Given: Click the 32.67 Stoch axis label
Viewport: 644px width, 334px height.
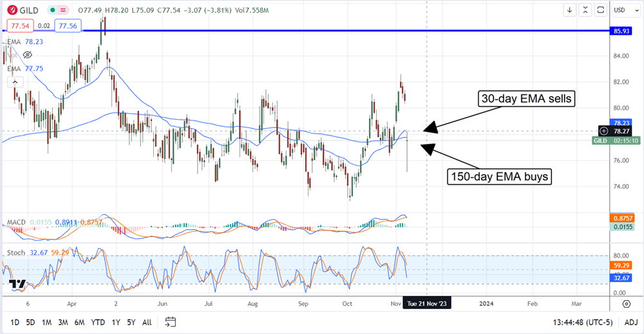Looking at the screenshot, I should [x=621, y=278].
